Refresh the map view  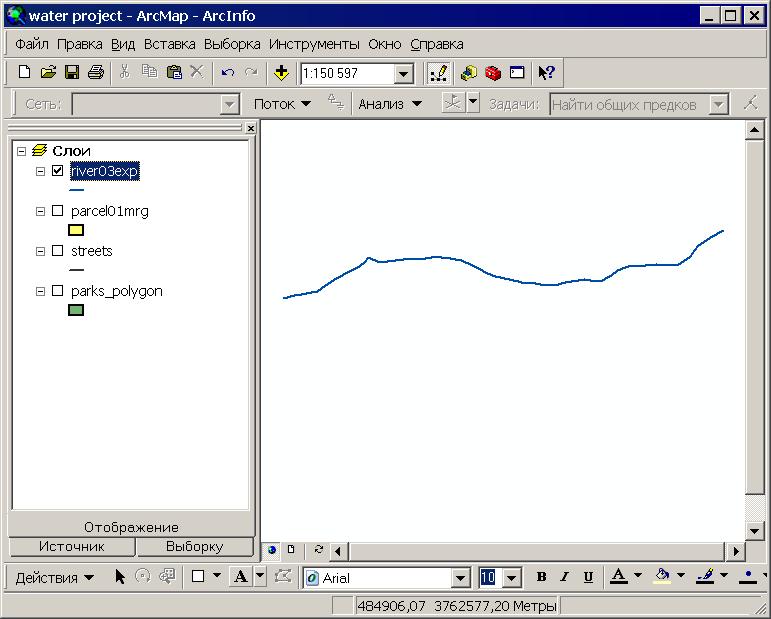click(319, 550)
